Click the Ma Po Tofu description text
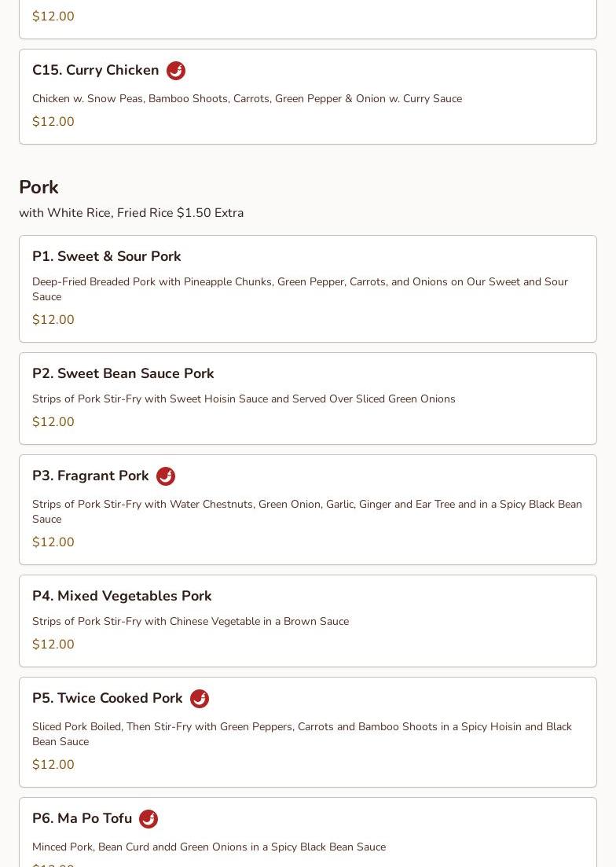This screenshot has height=867, width=616. (209, 847)
